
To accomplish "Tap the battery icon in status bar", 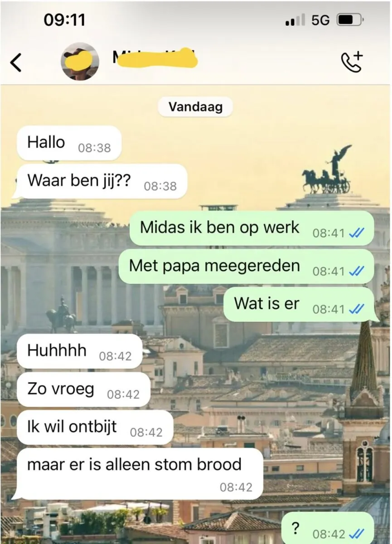I will pos(350,20).
